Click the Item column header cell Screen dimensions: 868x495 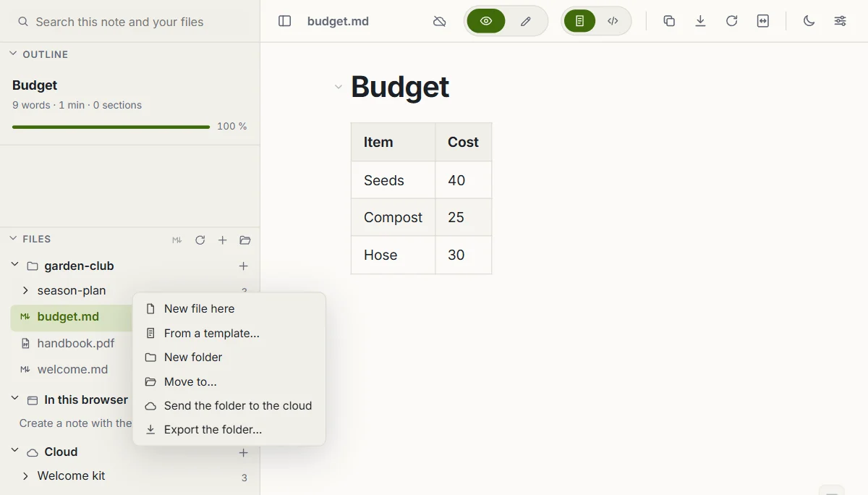point(393,142)
